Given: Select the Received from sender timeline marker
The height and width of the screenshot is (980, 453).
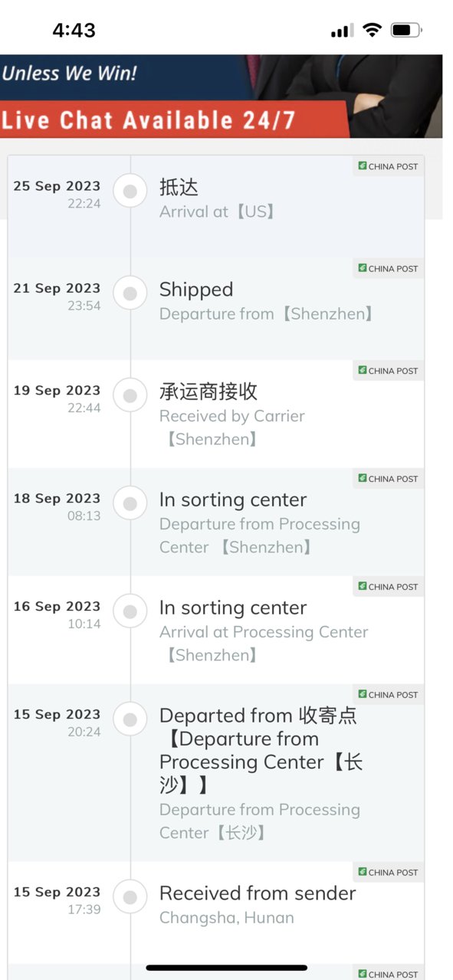Looking at the screenshot, I should coord(130,897).
